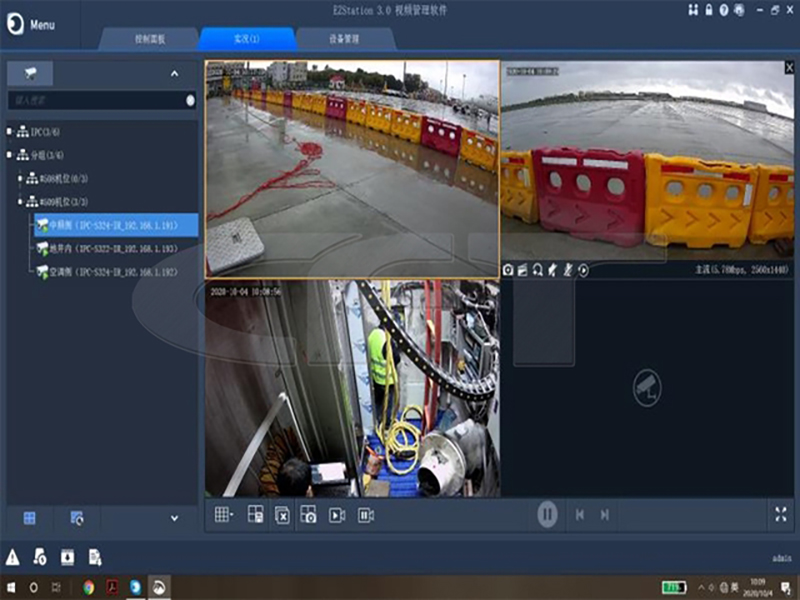Take a snapshot of all windows
Image resolution: width=800 pixels, height=600 pixels.
(x=309, y=515)
